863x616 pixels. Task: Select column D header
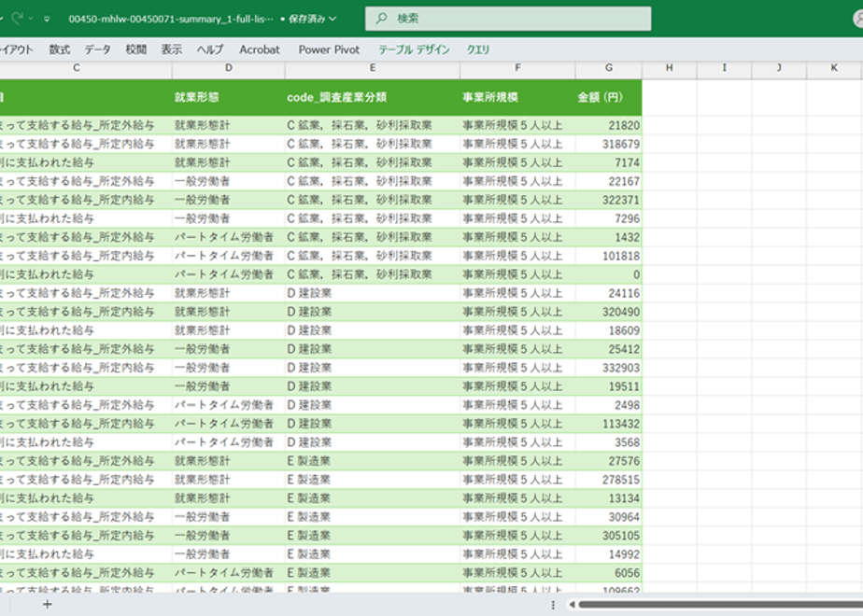pos(229,67)
